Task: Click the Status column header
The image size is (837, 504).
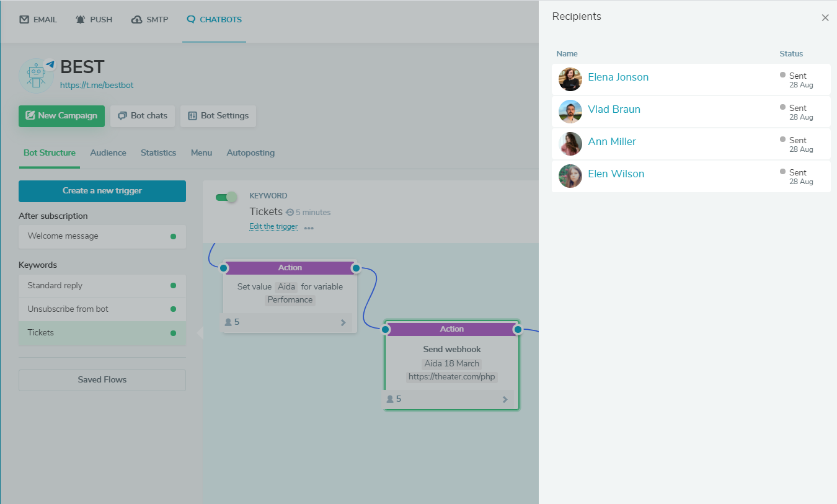Action: 791,54
